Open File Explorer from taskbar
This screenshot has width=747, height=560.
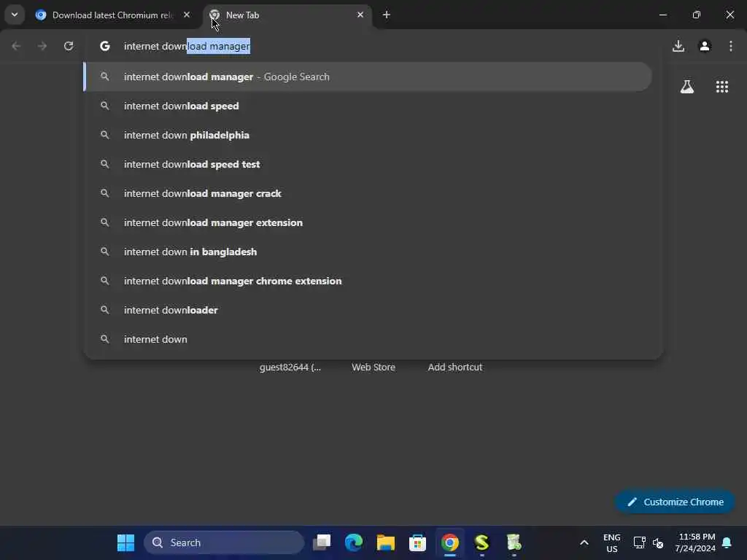pos(385,542)
